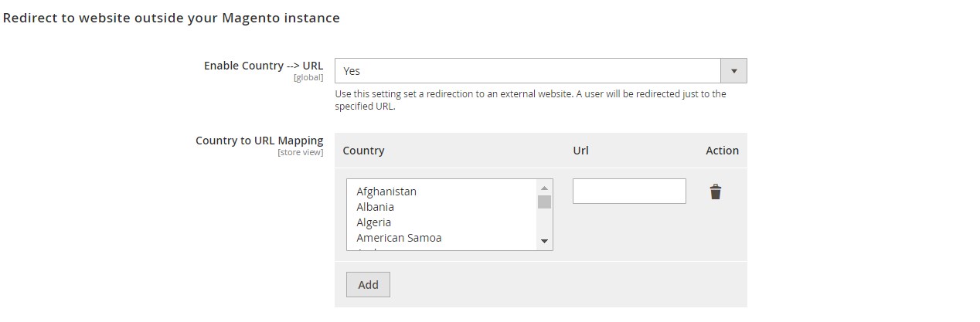This screenshot has width=980, height=322.
Task: Click the country list scroll-down arrow
Action: point(545,242)
